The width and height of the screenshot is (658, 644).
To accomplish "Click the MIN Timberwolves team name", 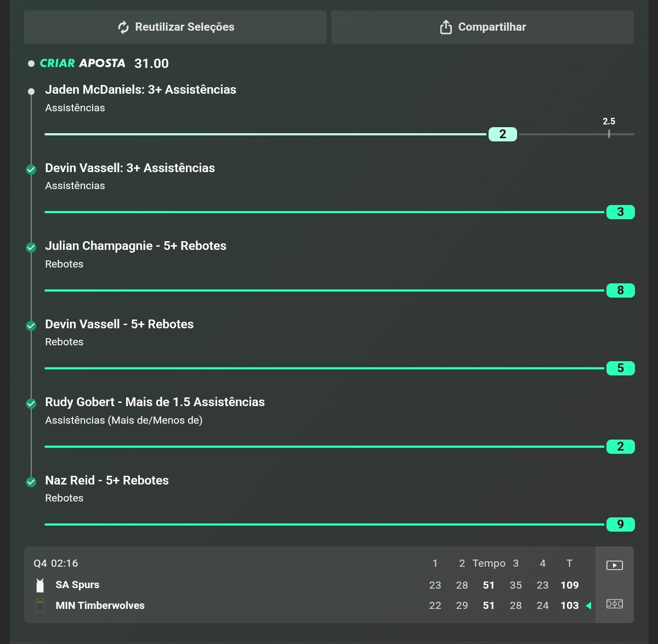I will click(x=100, y=606).
